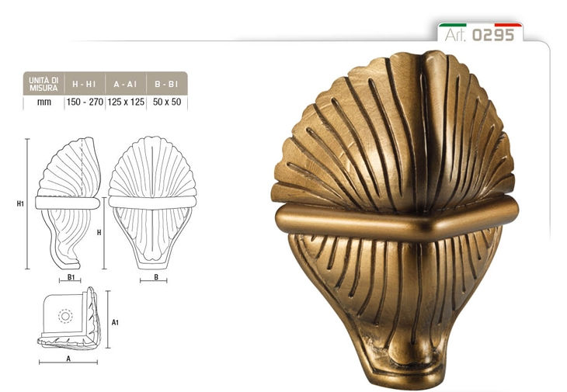Click the 125 x 125 dimension value

[x=126, y=102]
